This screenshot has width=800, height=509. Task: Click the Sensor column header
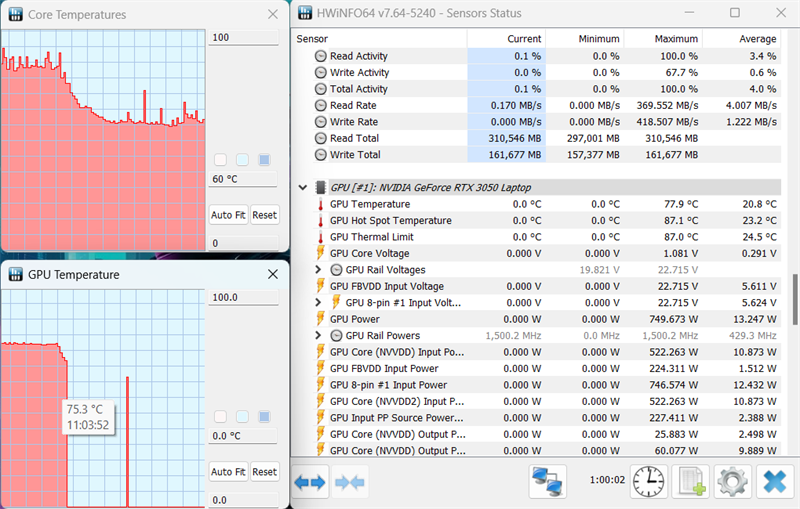tap(380, 39)
